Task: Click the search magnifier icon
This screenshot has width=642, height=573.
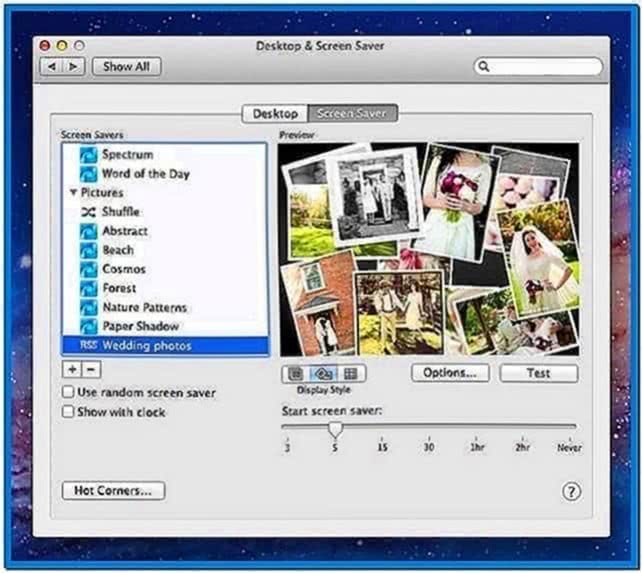Action: pyautogui.click(x=484, y=66)
